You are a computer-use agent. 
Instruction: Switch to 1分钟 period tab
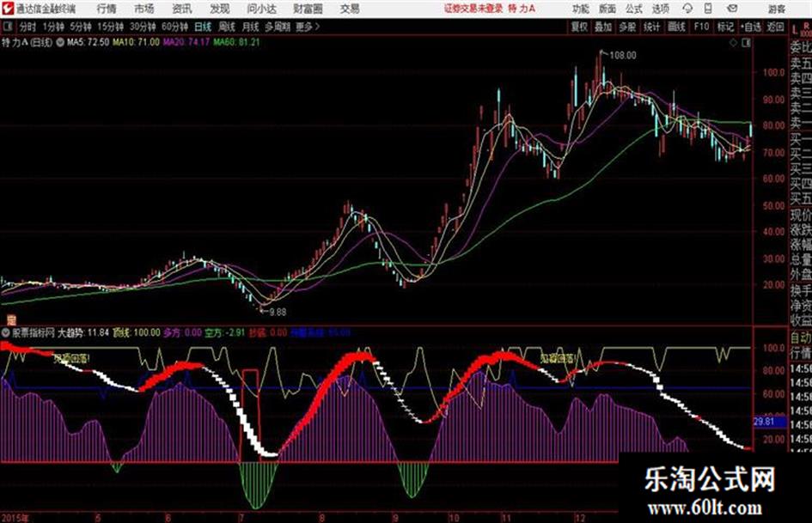coord(53,27)
